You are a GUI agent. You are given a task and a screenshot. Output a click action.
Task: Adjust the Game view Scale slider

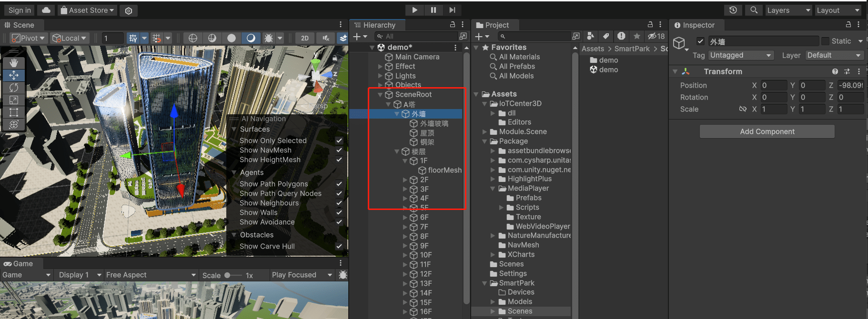point(228,275)
